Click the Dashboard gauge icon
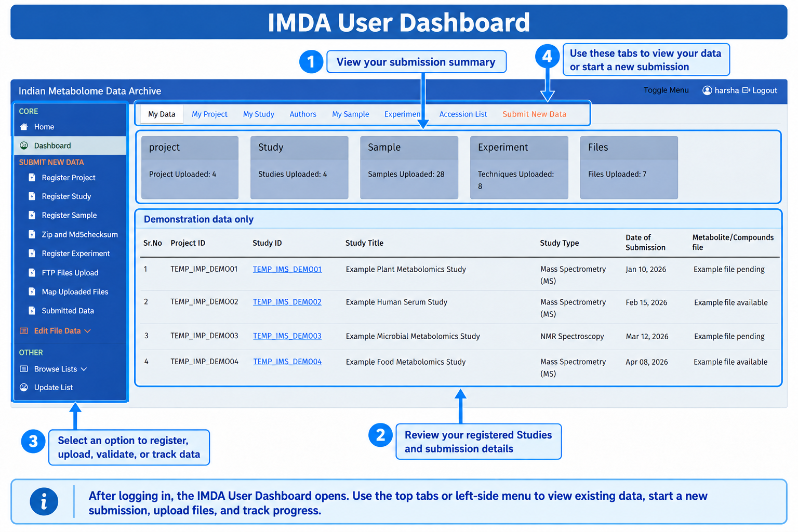This screenshot has width=798, height=532. pos(24,145)
